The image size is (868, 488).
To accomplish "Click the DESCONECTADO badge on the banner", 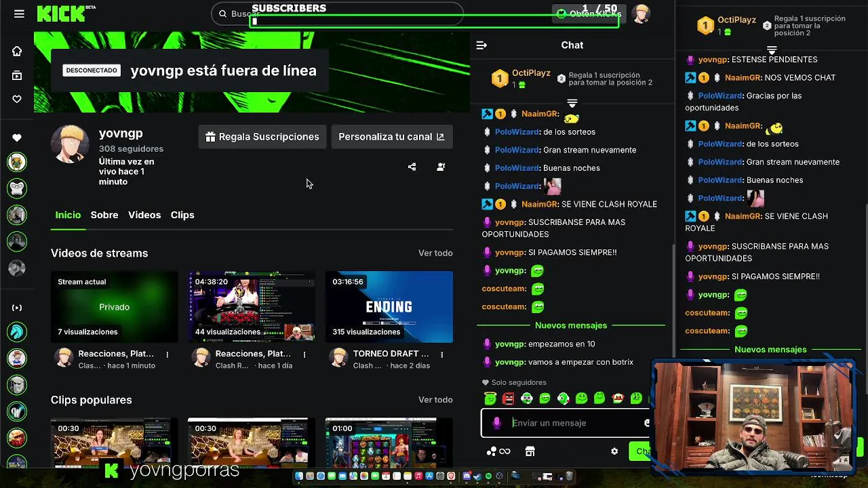I will pos(92,70).
